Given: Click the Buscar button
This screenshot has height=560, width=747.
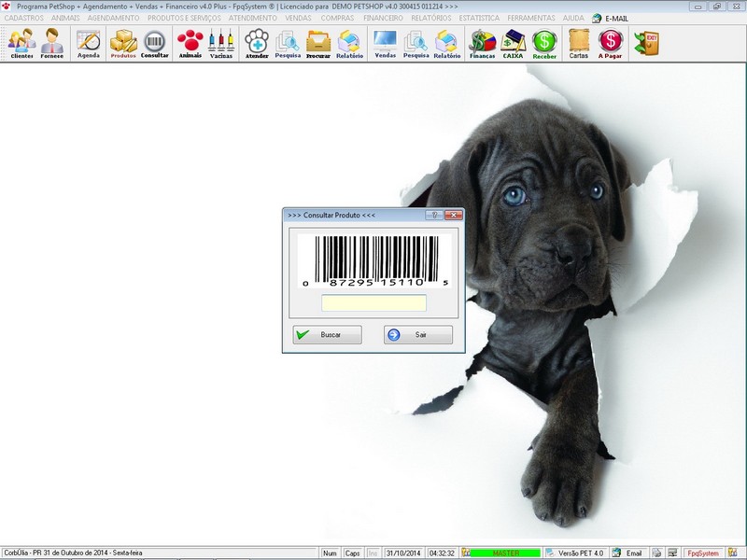Looking at the screenshot, I should point(329,332).
